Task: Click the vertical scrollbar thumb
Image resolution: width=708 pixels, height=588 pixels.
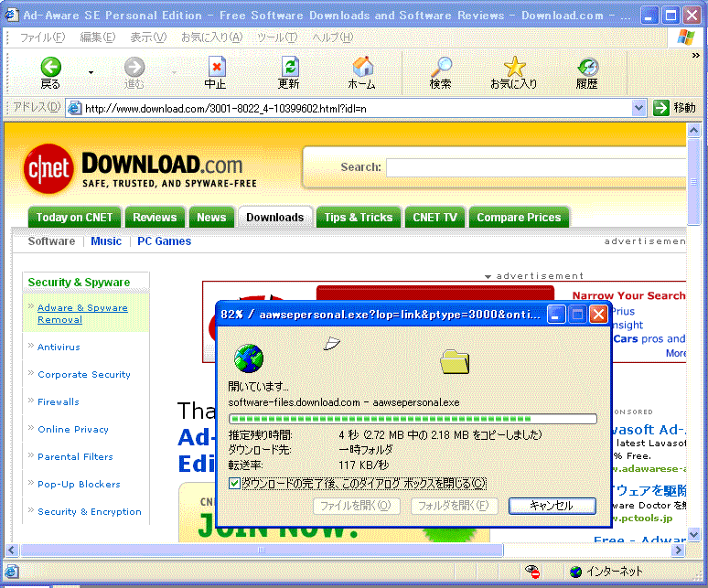Action: click(x=693, y=181)
